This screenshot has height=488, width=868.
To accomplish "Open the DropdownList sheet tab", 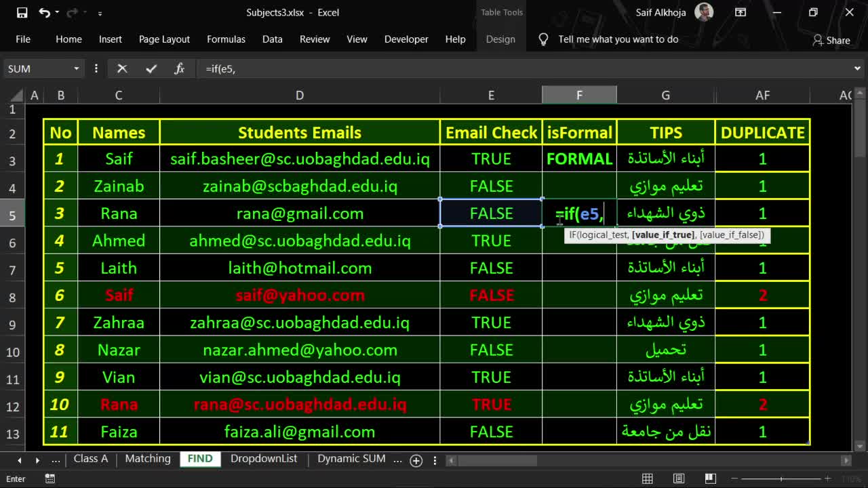I will click(264, 459).
